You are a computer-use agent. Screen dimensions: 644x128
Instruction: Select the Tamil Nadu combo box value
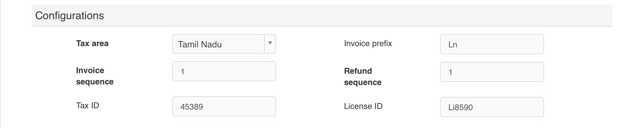coord(218,44)
